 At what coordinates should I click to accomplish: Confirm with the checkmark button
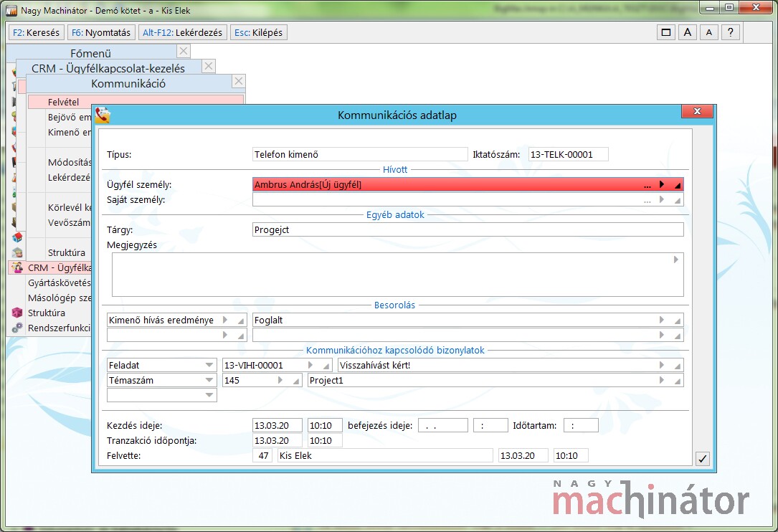[702, 459]
